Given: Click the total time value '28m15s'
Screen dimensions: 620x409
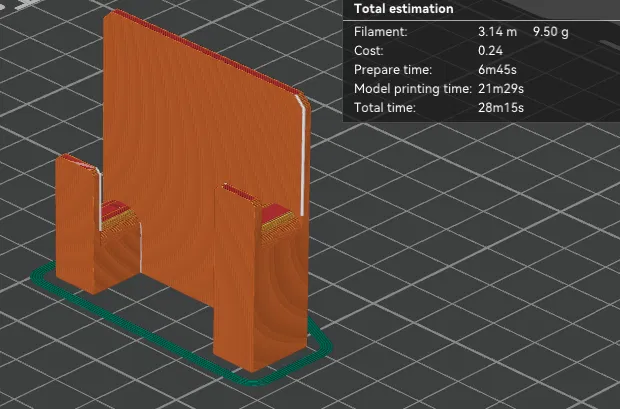Looking at the screenshot, I should click(501, 108).
